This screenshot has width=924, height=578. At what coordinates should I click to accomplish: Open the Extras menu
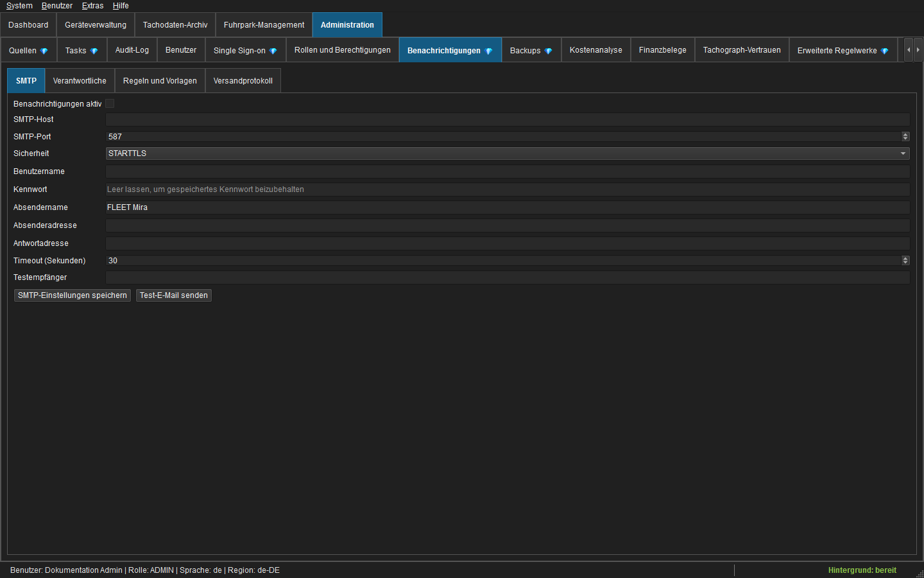click(92, 6)
